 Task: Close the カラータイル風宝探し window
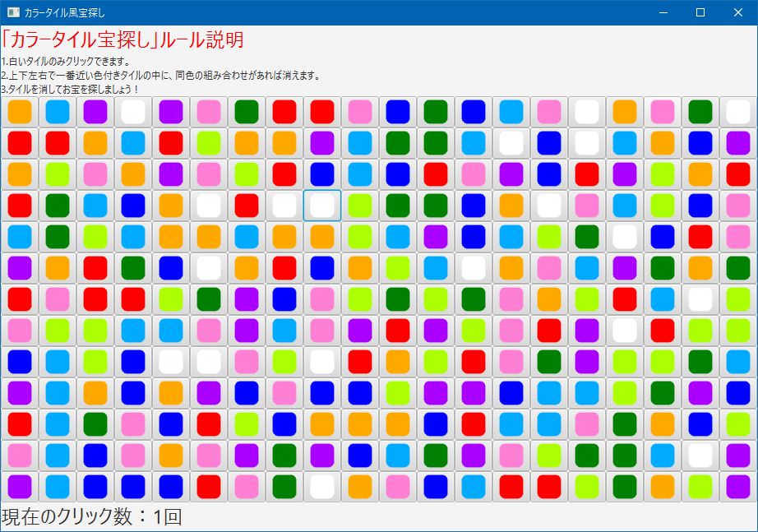tap(737, 12)
